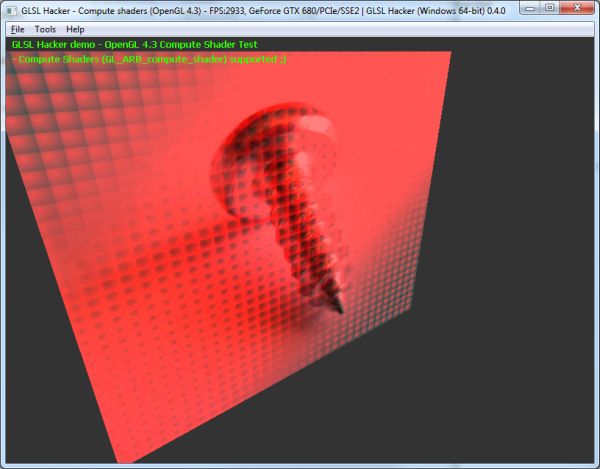Viewport: 600px width, 469px height.
Task: Maximize the GLSL Hacker window
Action: [x=550, y=7]
